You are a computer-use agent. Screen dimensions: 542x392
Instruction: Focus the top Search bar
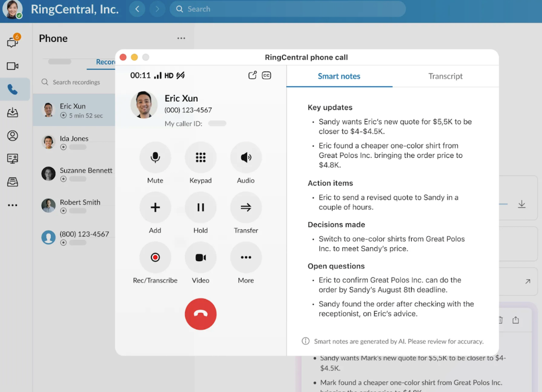tap(288, 9)
